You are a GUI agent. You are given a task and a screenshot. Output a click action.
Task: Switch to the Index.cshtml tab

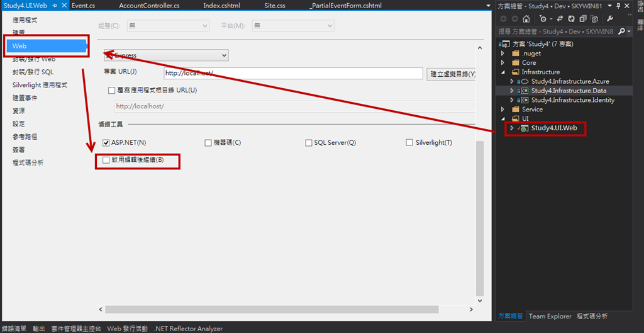tap(222, 5)
